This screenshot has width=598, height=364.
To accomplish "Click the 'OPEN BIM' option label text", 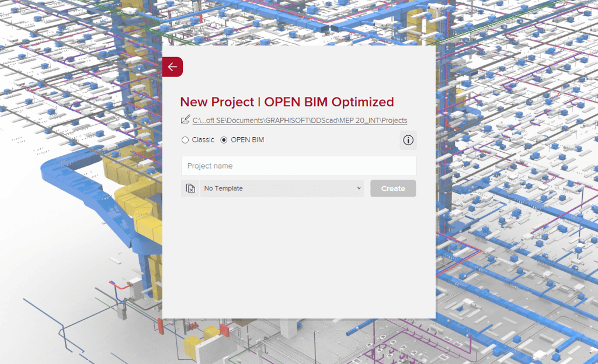I will tap(247, 140).
